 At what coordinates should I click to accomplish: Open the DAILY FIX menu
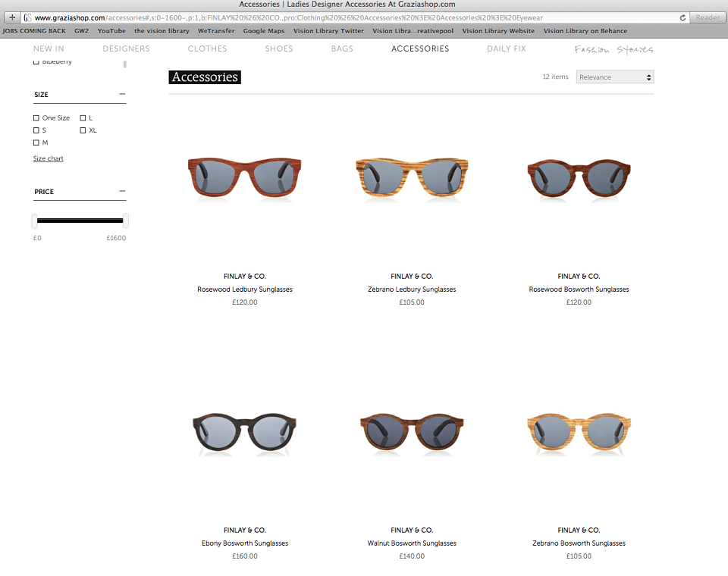point(507,49)
